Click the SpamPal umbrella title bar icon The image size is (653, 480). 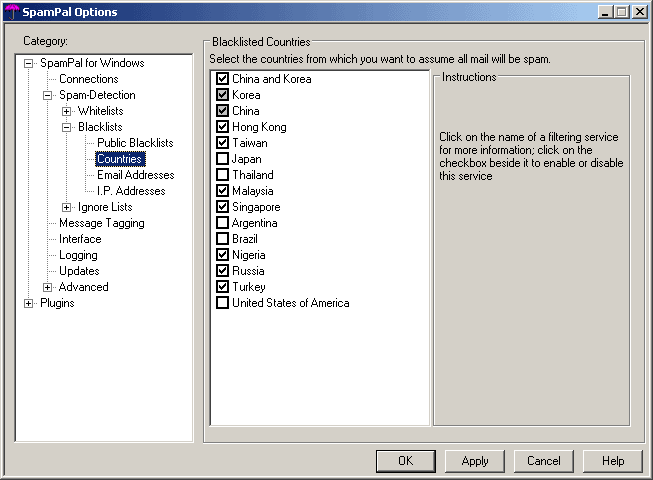pyautogui.click(x=12, y=12)
